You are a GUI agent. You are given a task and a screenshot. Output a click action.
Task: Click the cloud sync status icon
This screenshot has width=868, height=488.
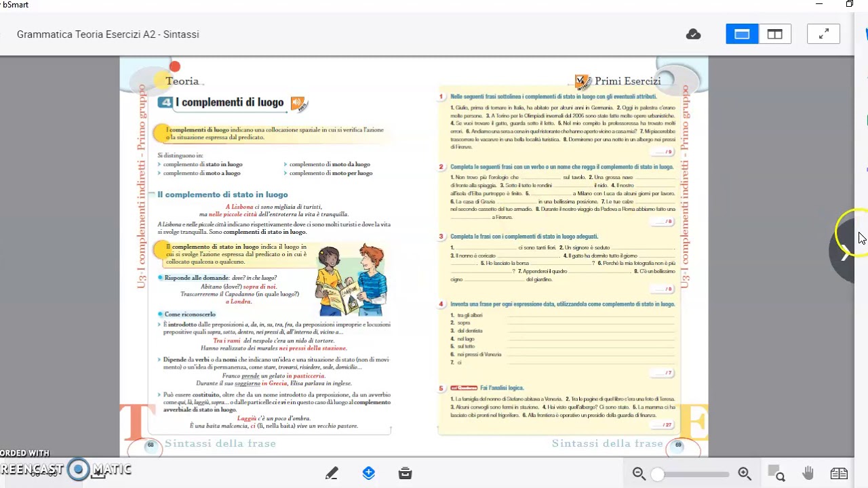[693, 34]
